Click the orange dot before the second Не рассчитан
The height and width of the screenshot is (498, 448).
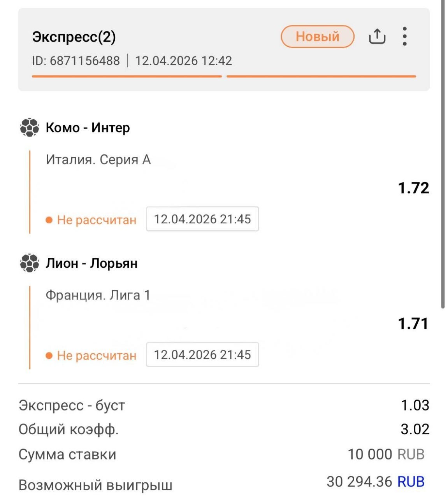point(49,355)
